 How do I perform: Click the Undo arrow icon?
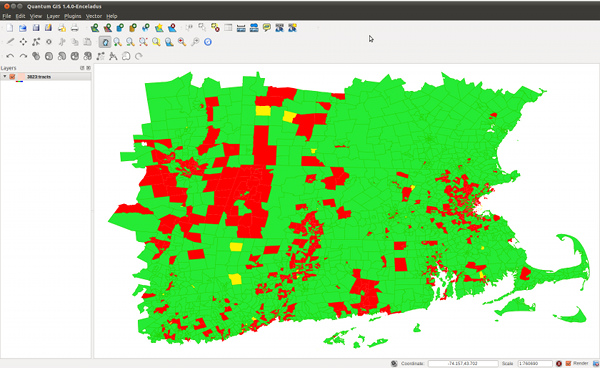point(10,56)
